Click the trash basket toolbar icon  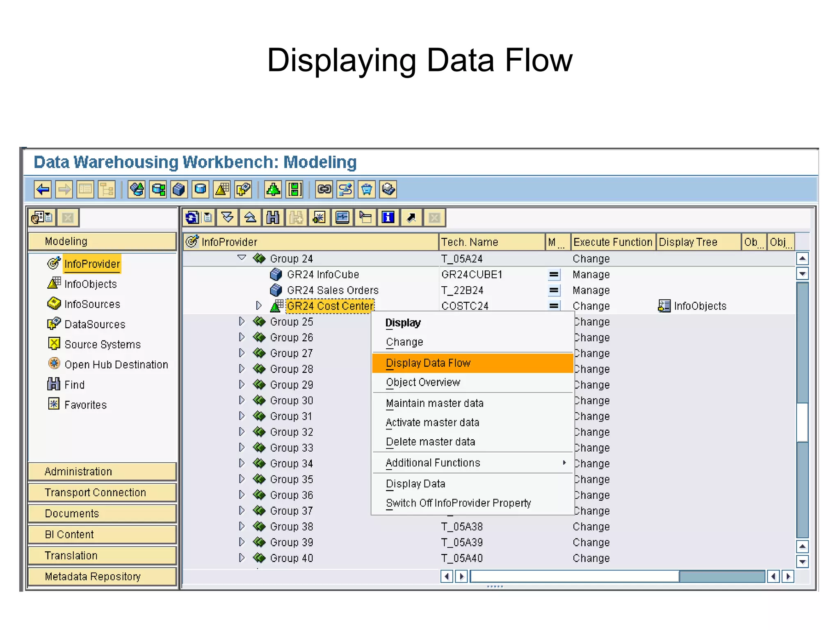pyautogui.click(x=367, y=189)
